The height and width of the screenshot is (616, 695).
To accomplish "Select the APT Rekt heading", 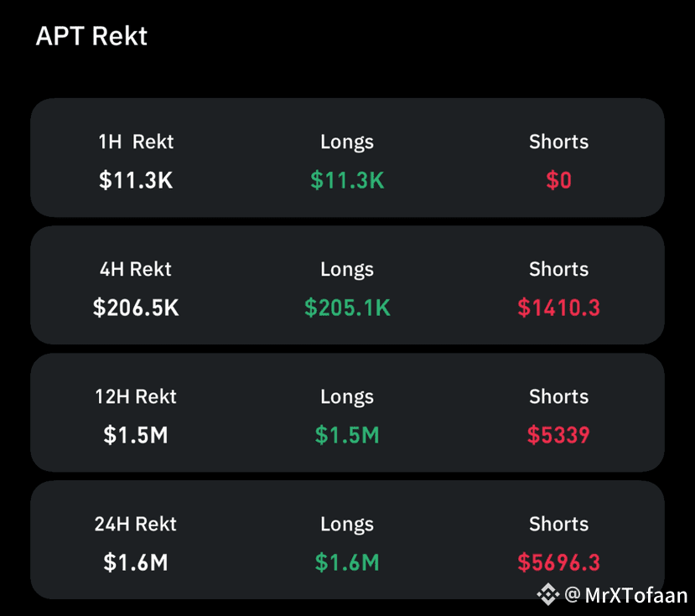I will 91,36.
